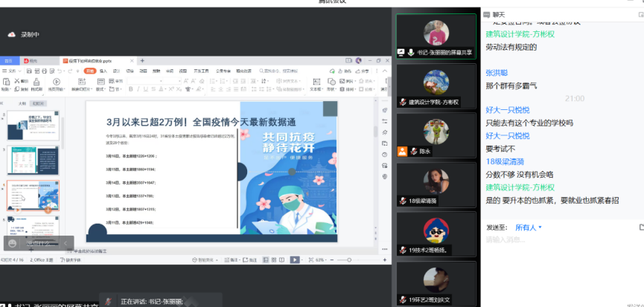Open the 所有人 recipient dropdown
The width and height of the screenshot is (644, 307).
529,227
